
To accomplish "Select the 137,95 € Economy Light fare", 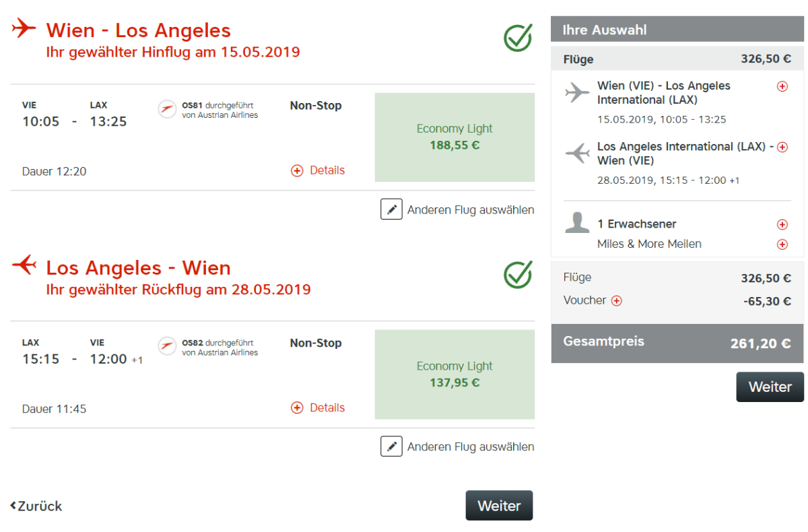I will 454,374.
